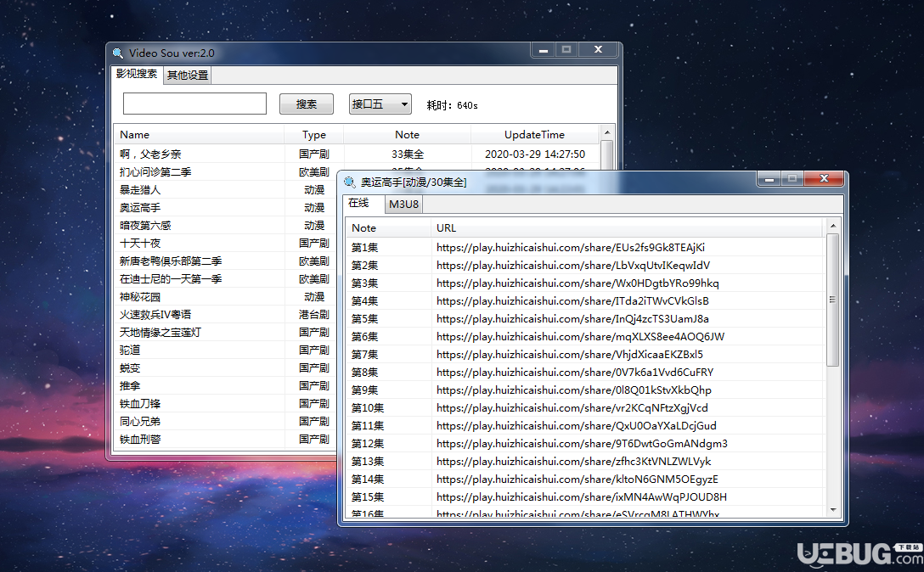Select the 在线 tab
The height and width of the screenshot is (572, 924).
point(358,203)
